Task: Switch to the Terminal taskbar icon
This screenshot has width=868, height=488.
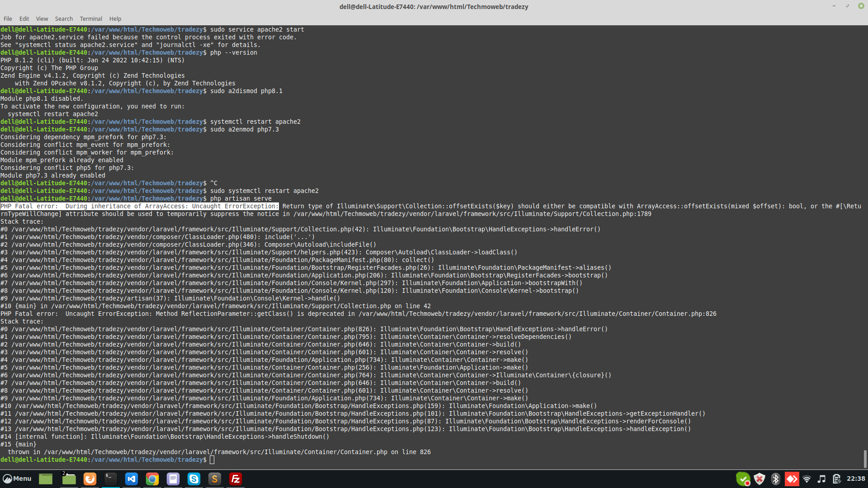Action: click(x=111, y=479)
